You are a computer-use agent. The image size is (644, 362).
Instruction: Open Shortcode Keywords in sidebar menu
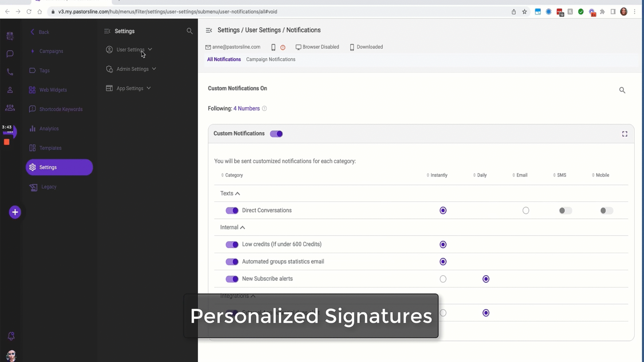pyautogui.click(x=56, y=109)
